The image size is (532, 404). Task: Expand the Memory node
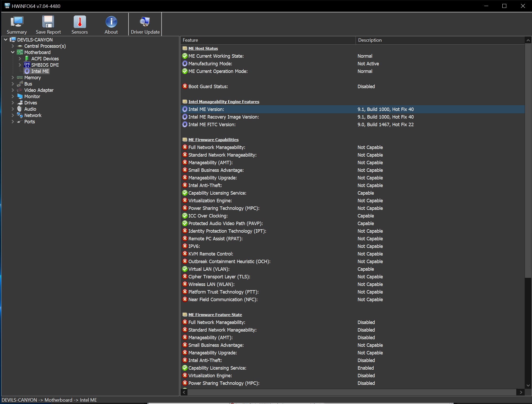click(x=13, y=77)
